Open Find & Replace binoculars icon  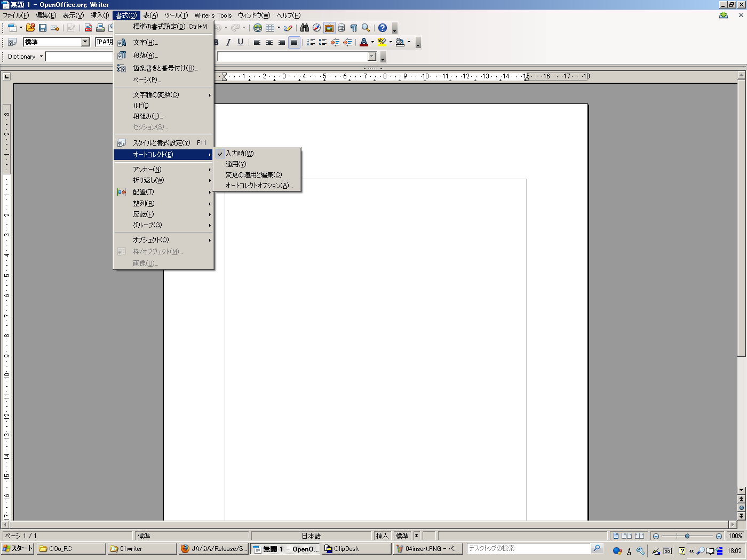(305, 28)
